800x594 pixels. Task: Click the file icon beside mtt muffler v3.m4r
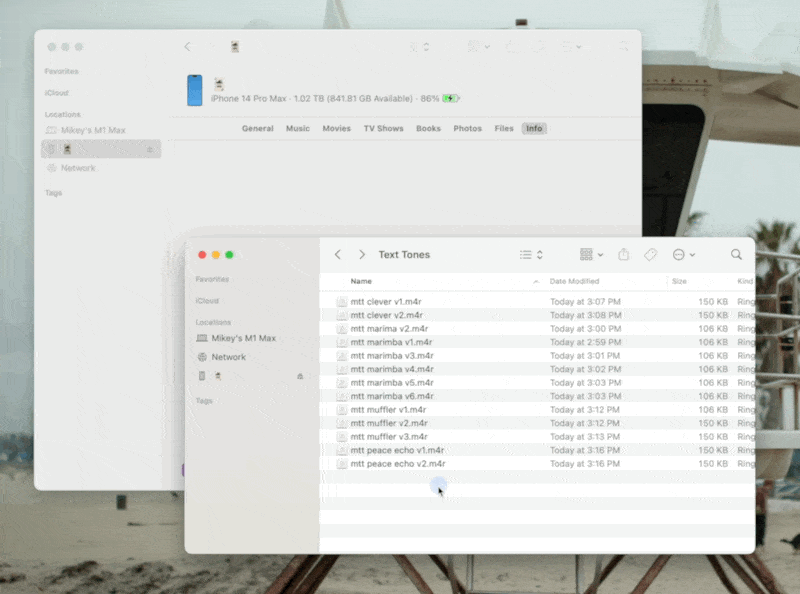pyautogui.click(x=342, y=437)
